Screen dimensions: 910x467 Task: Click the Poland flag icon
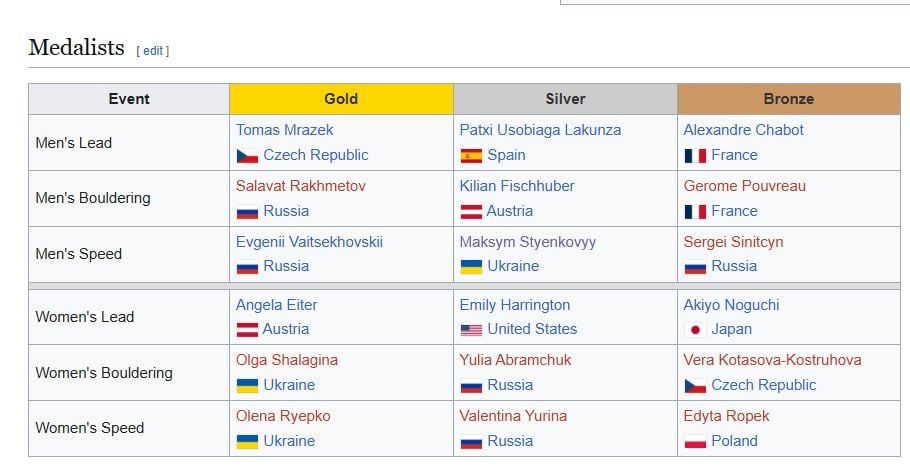(695, 442)
